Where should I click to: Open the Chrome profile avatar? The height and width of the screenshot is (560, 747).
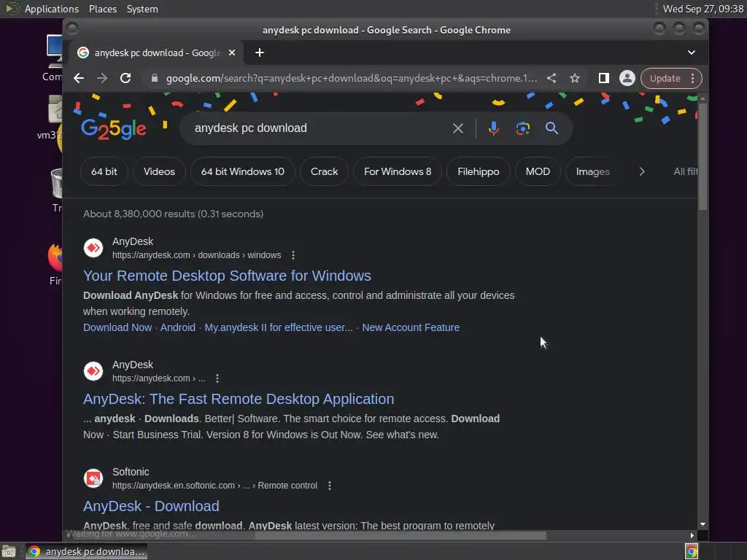627,78
